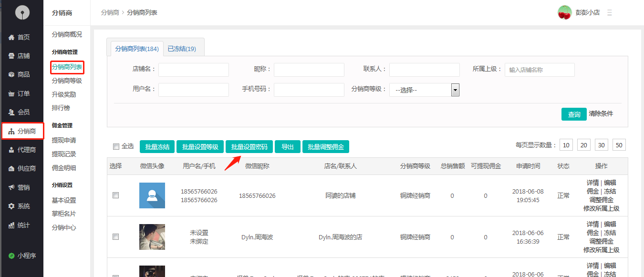Click the 统计 statistics chart icon
644x277 pixels.
(x=11, y=225)
